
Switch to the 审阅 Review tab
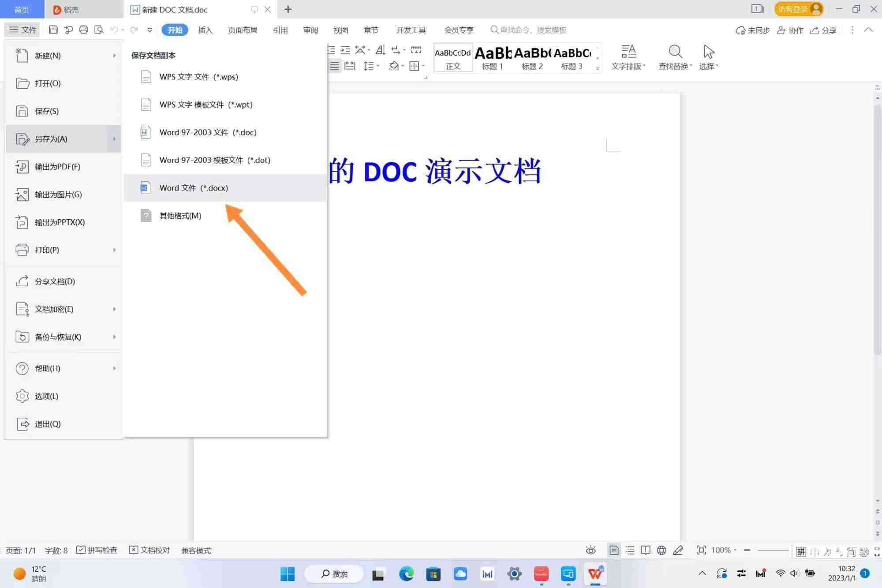(310, 30)
